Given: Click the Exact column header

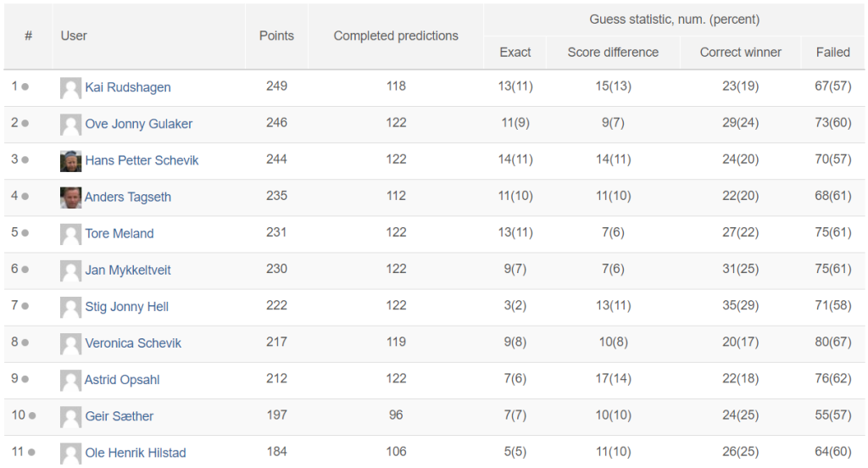Looking at the screenshot, I should (515, 53).
